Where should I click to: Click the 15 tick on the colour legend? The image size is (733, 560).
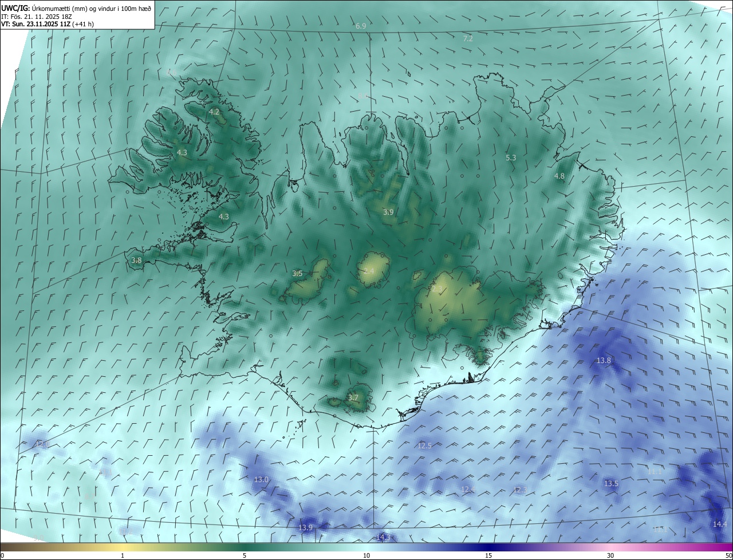(x=488, y=555)
